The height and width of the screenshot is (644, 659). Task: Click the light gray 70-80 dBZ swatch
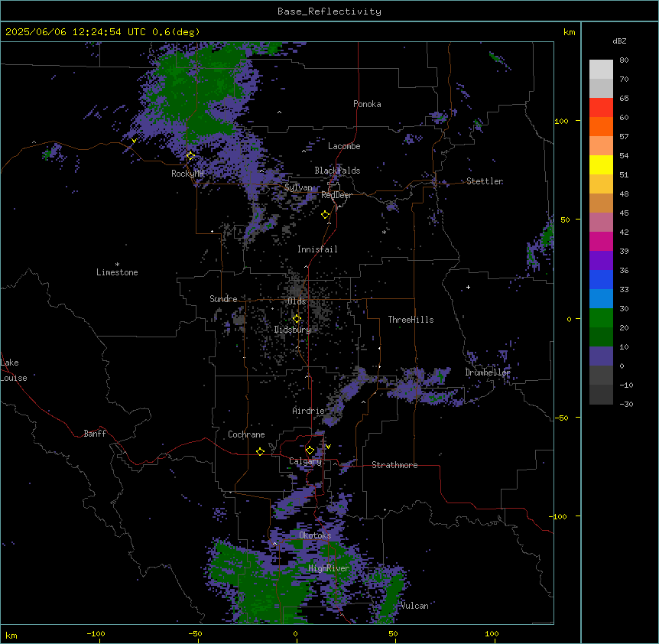[x=601, y=70]
